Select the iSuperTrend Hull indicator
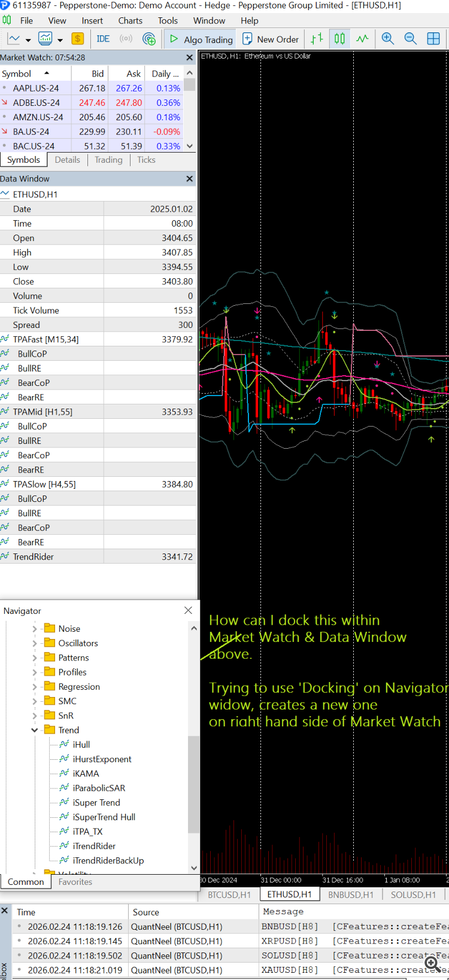Screen dimensions: 449x980 pos(104,817)
